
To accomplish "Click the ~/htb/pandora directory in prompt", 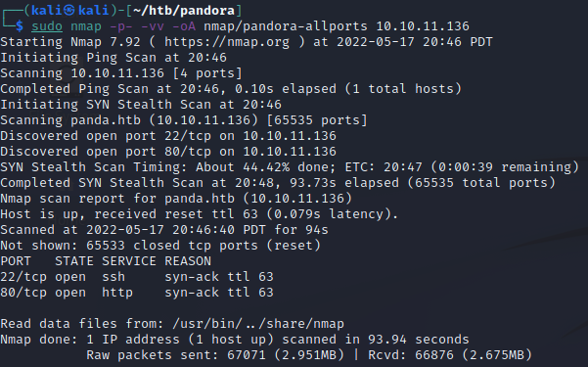I will pos(184,11).
